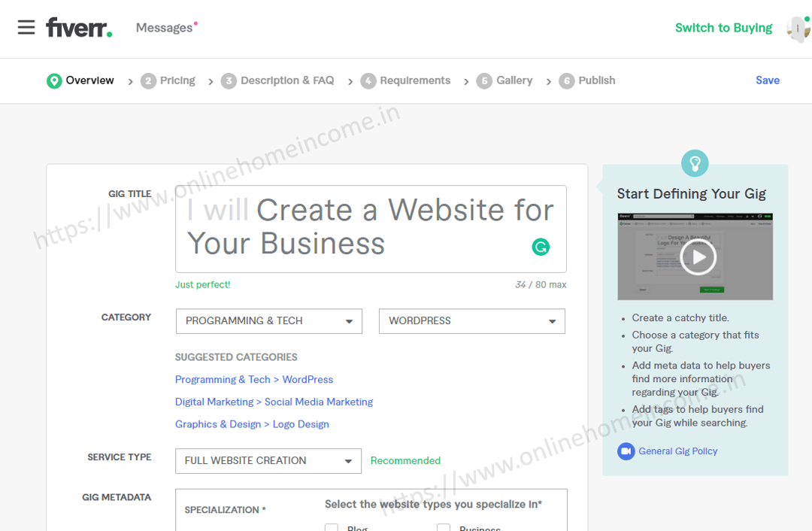Click the step 3 Description number badge
Screen dimensions: 812x531
(x=229, y=80)
